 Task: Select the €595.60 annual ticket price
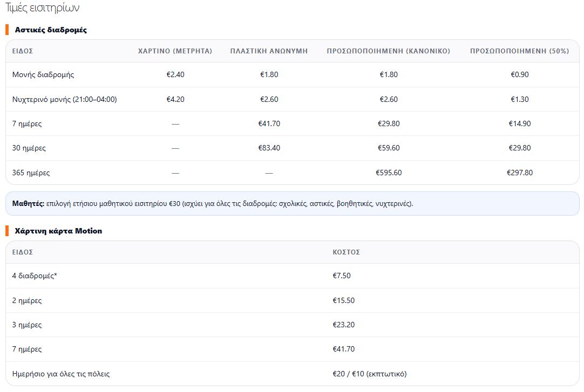tap(389, 173)
